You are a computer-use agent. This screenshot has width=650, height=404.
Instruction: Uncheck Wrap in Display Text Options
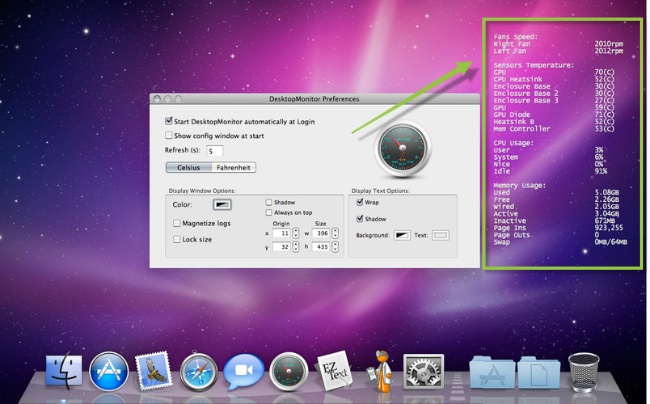(x=361, y=200)
